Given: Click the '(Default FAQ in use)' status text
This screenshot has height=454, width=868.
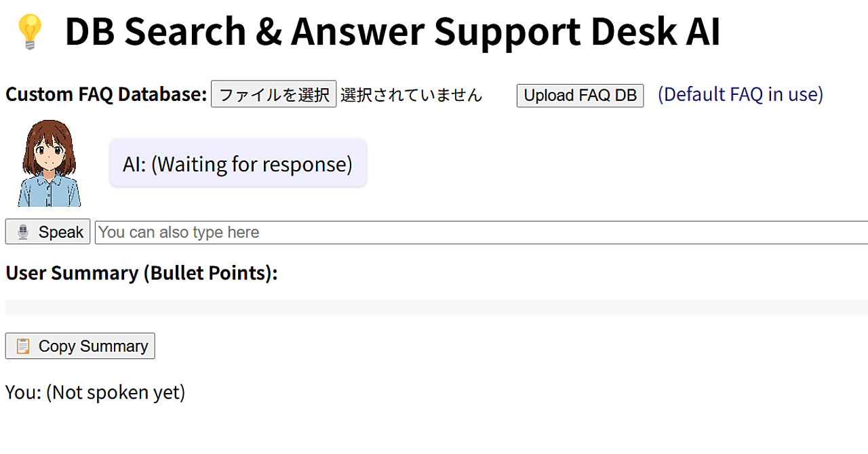Looking at the screenshot, I should point(741,94).
